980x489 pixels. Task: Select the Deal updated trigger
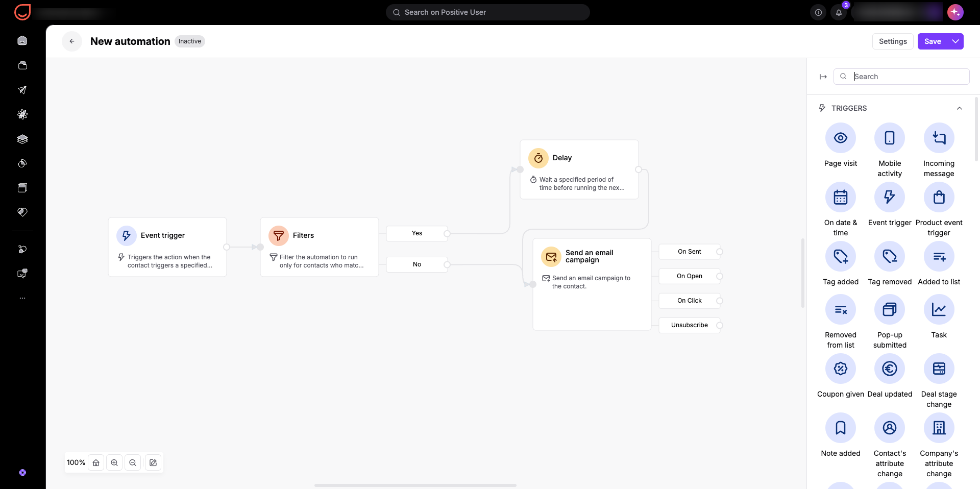point(890,369)
